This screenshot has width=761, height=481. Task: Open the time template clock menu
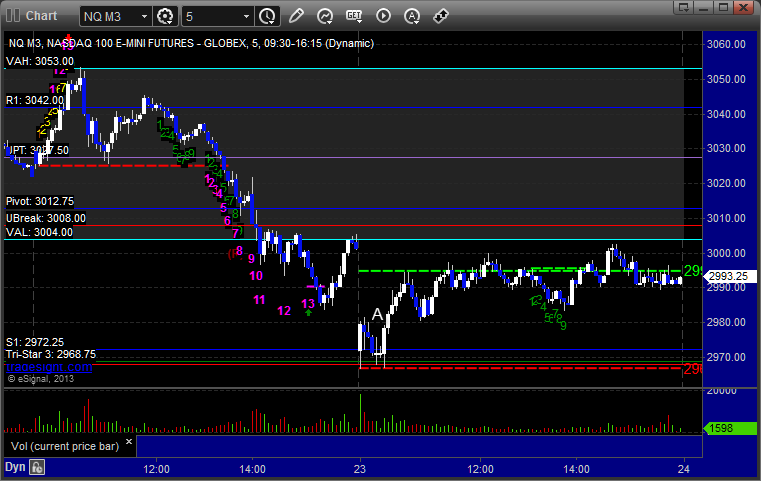tap(267, 17)
